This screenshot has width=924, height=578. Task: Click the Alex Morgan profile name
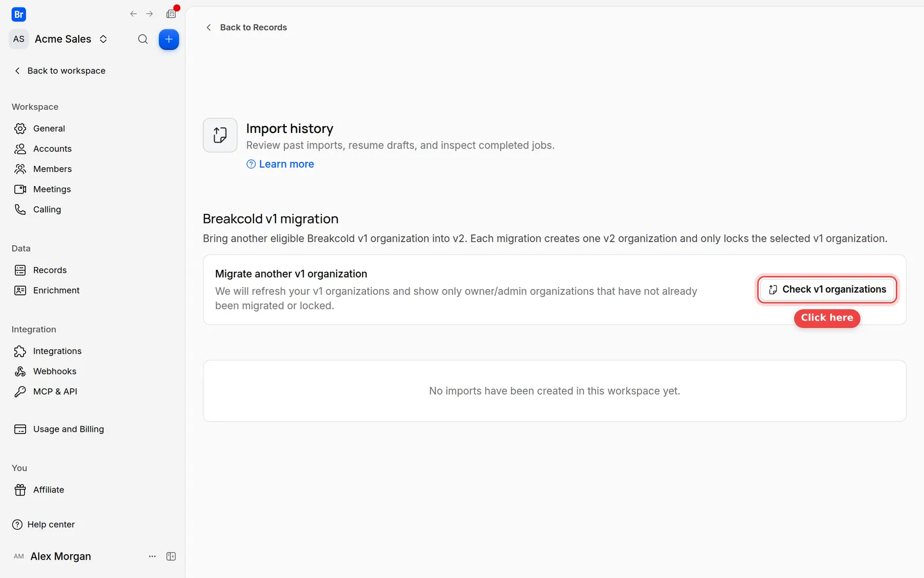point(61,556)
